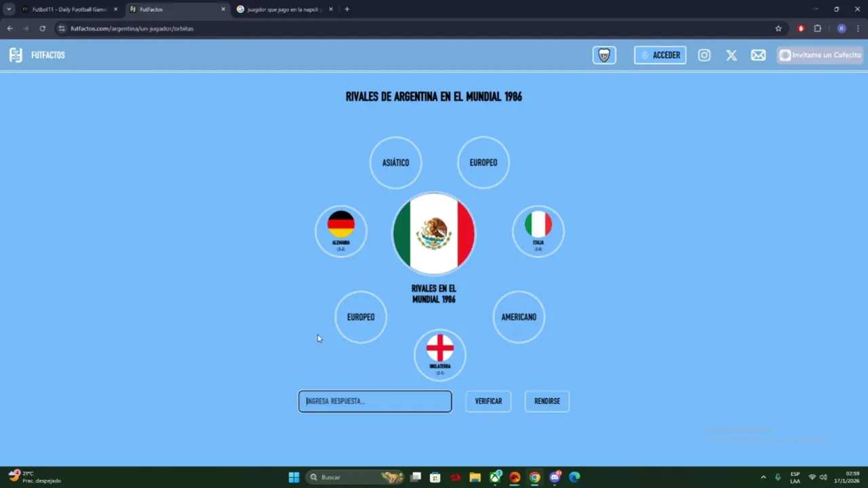Viewport: 868px width, 488px height.
Task: Open the shield badge icon in header
Action: tap(604, 55)
